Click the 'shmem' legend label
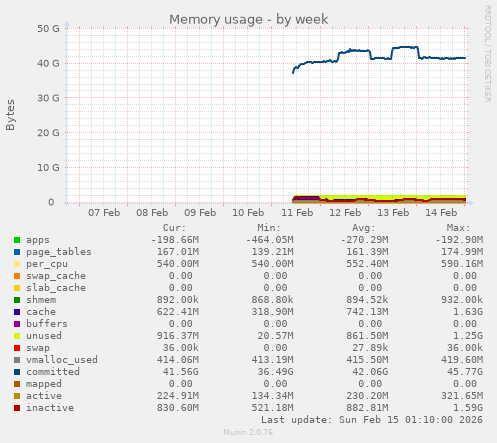This screenshot has width=497, height=443. point(41,300)
